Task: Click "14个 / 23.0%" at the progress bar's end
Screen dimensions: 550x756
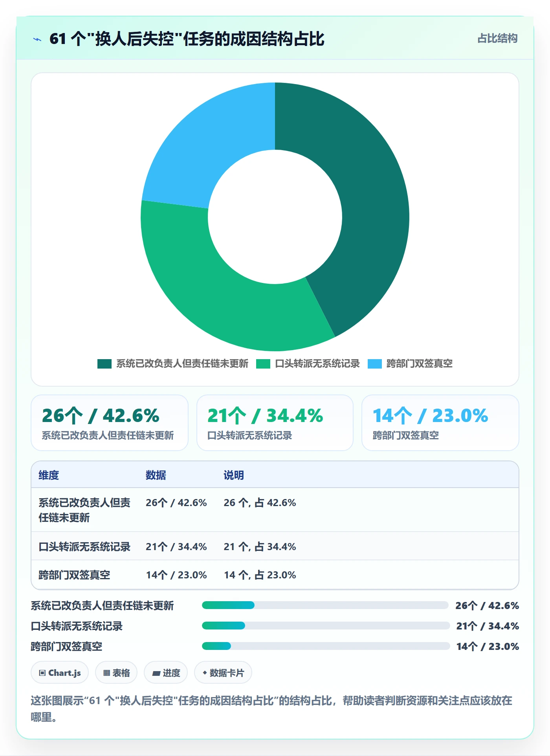Action: (488, 646)
